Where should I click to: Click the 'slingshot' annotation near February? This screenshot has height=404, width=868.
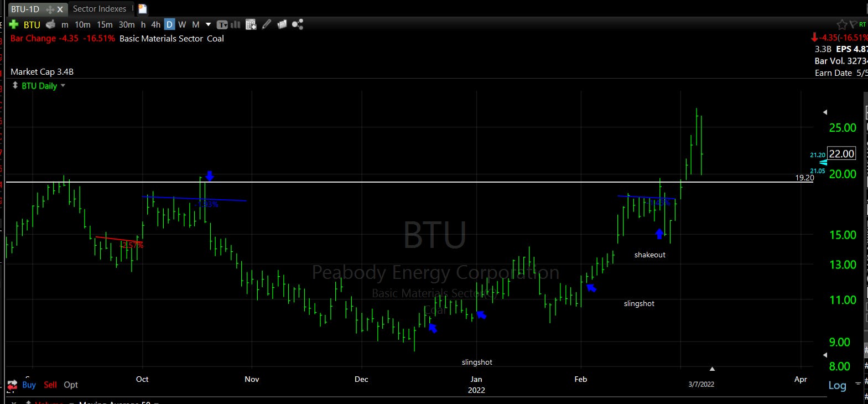click(639, 303)
